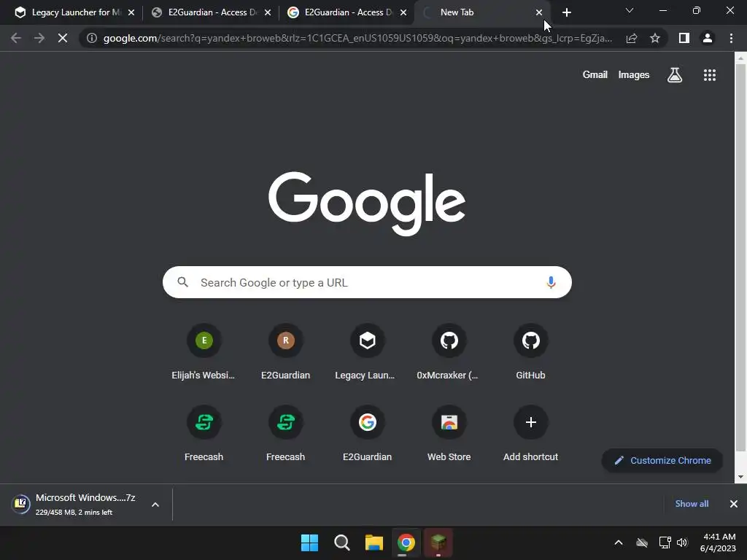
Task: Open Elijah's Website shortcut
Action: [204, 352]
